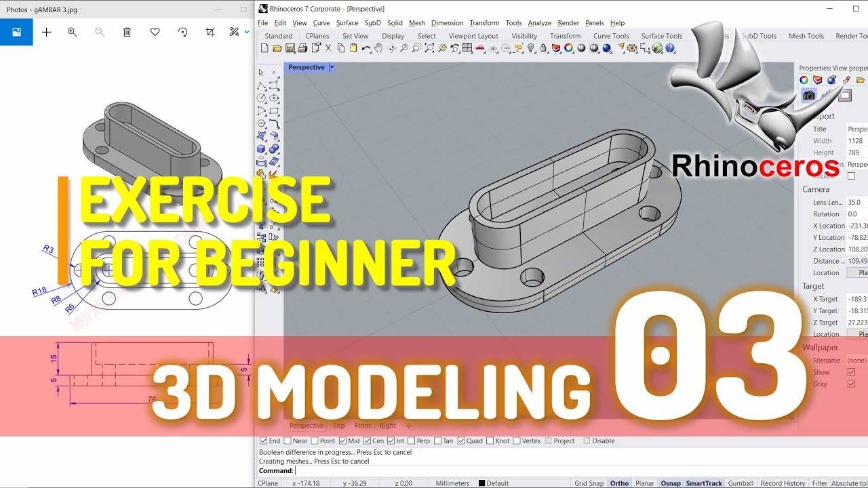Select the Circle tool in left sidebar

262,98
